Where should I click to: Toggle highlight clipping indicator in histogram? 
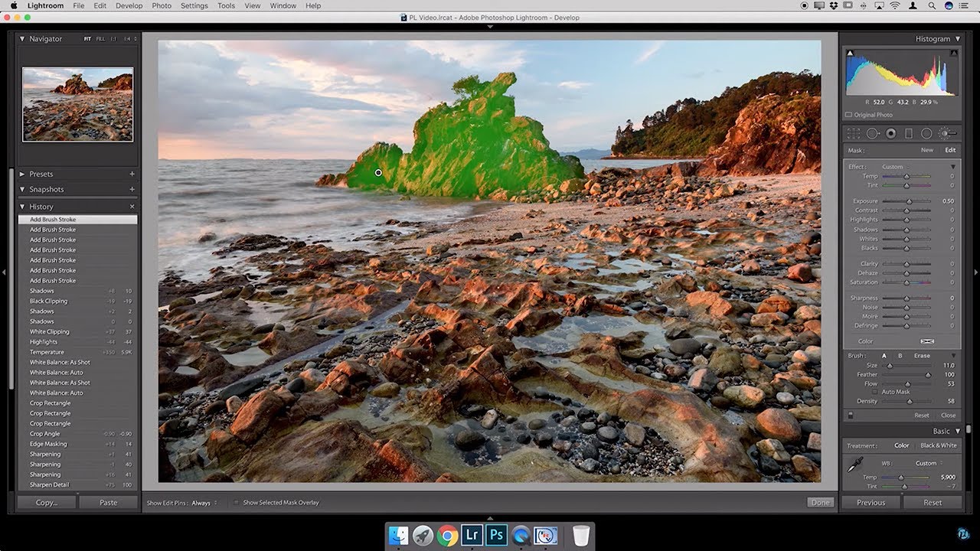(x=953, y=53)
